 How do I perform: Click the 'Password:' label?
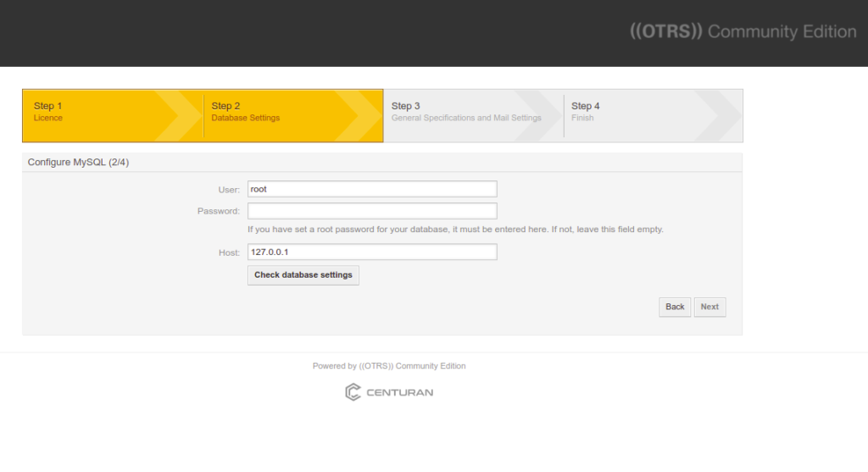point(219,211)
